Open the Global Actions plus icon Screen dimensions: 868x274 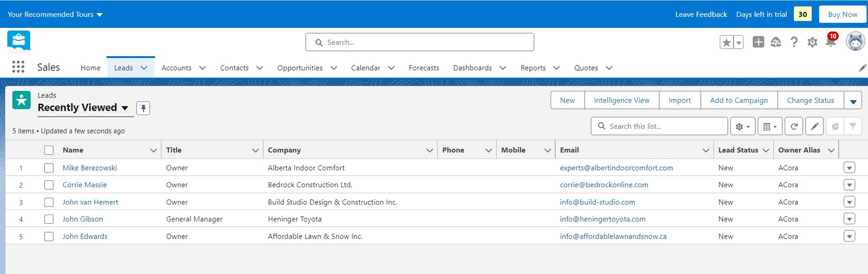point(758,42)
